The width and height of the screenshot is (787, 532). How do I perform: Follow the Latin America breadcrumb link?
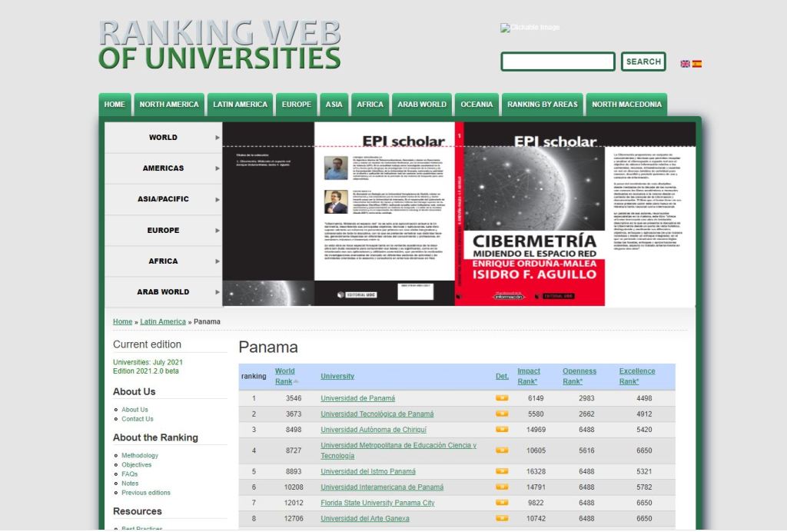point(163,321)
